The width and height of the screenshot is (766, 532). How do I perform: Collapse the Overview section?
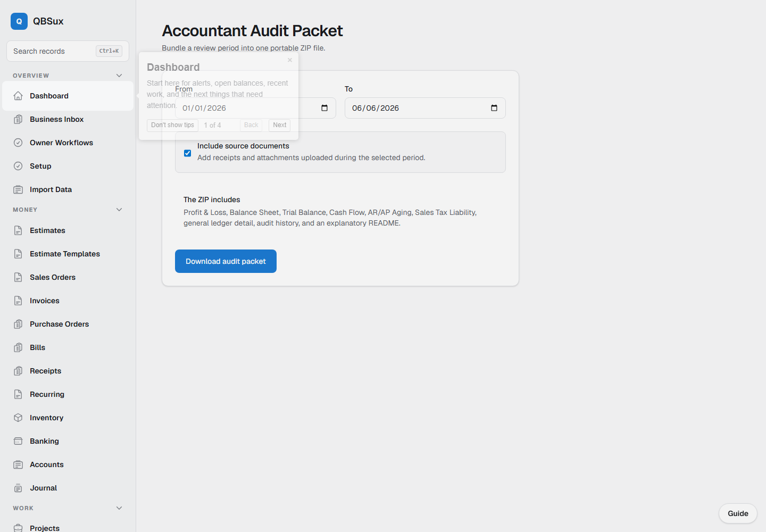pos(119,76)
